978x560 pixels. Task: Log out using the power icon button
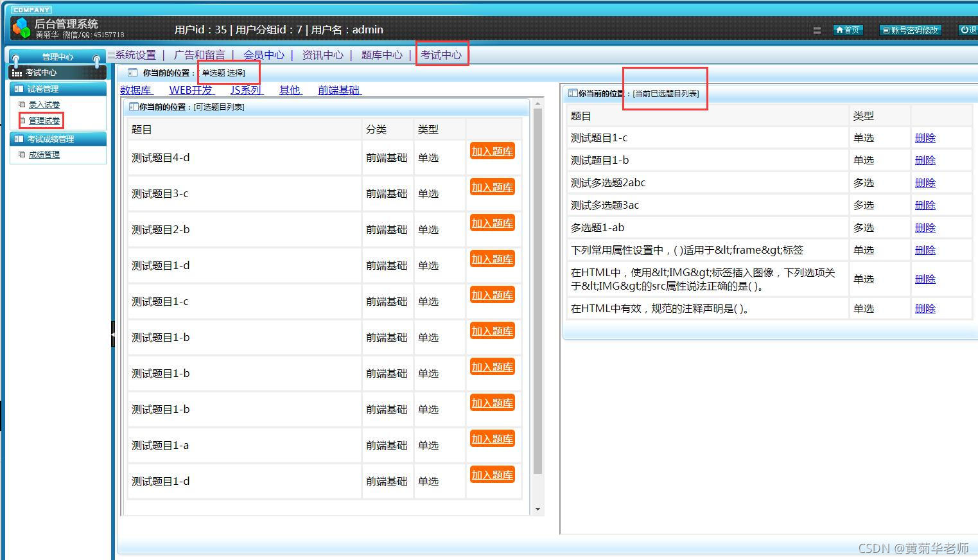pyautogui.click(x=966, y=30)
